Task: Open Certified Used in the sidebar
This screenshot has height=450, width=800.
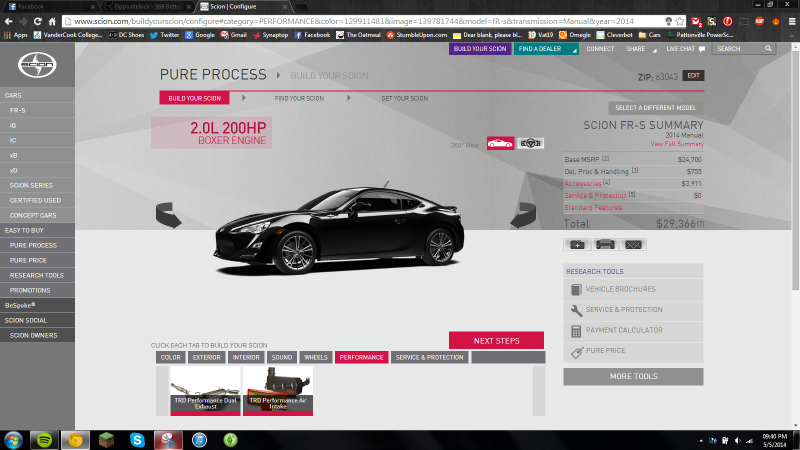Action: click(37, 201)
